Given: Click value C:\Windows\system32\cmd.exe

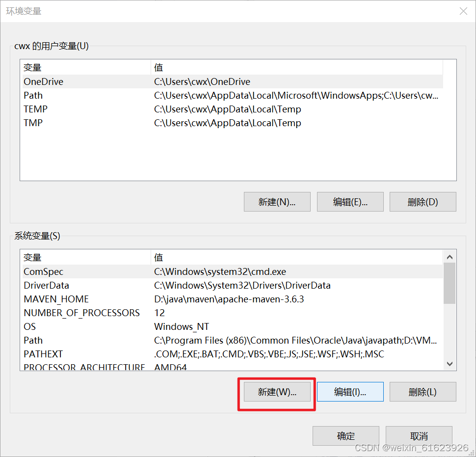Looking at the screenshot, I should coord(220,271).
